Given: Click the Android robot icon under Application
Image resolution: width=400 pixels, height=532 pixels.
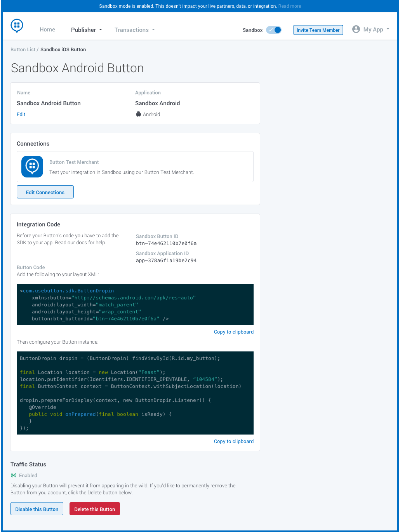Looking at the screenshot, I should point(138,114).
